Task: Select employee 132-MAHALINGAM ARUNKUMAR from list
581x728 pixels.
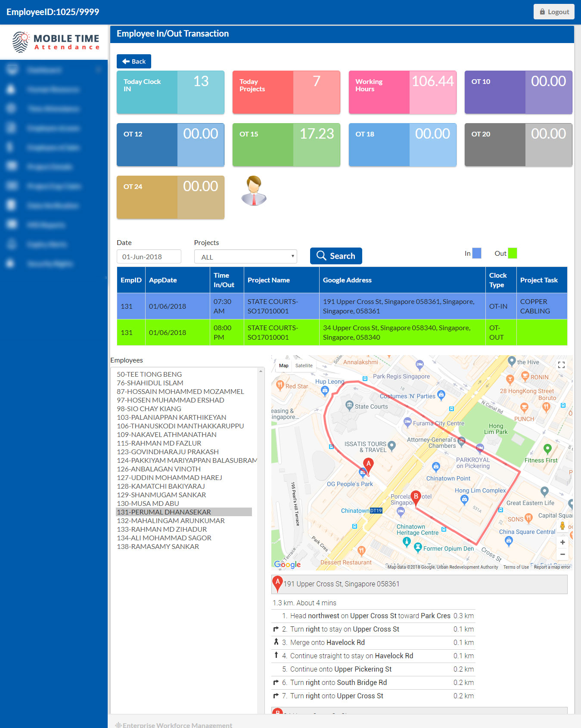Action: 171,520
